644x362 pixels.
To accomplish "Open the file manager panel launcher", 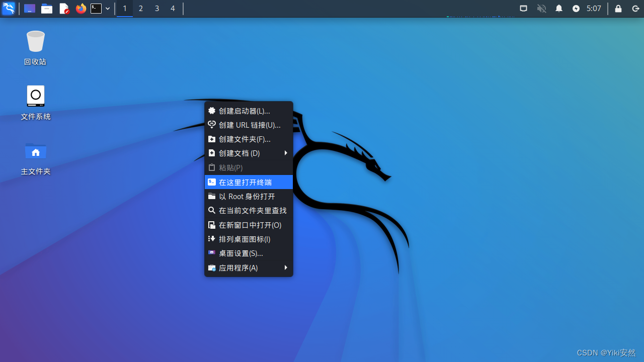I will point(47,9).
